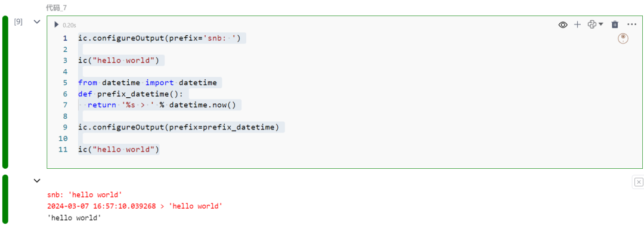Image resolution: width=644 pixels, height=241 pixels.
Task: Click the cell title 代码_7
Action: point(57,7)
